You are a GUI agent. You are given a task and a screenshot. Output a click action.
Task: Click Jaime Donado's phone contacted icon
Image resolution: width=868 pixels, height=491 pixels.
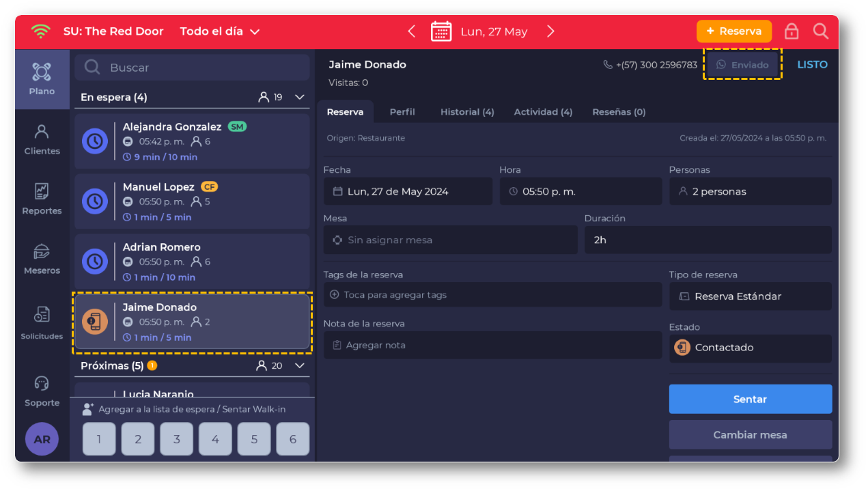coord(95,322)
